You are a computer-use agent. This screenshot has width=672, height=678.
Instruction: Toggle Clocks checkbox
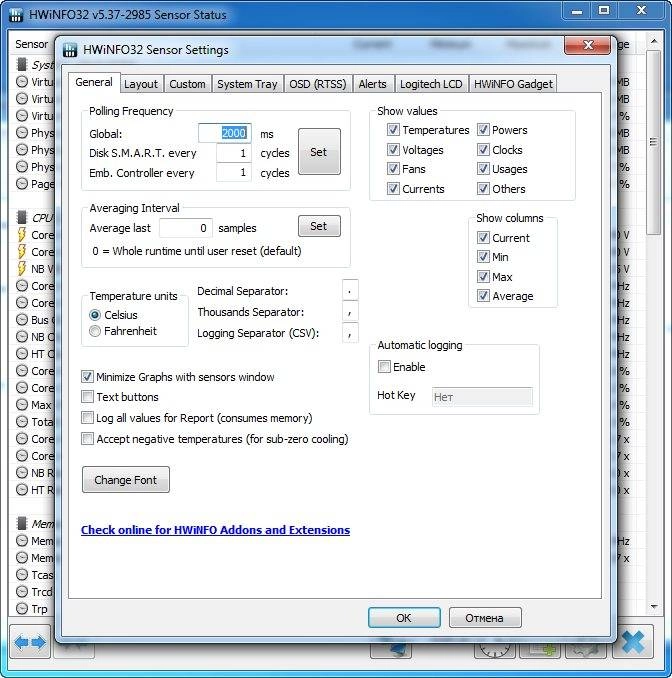coord(483,150)
